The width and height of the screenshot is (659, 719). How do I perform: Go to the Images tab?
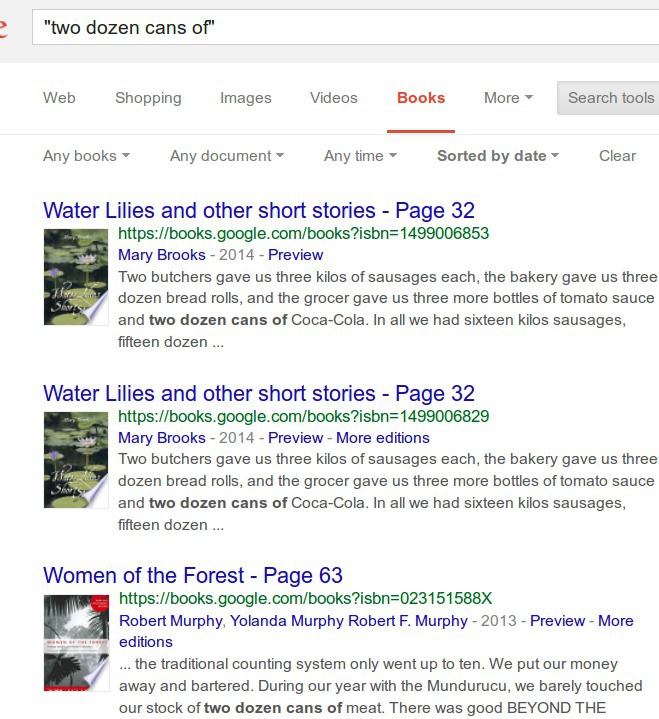coord(246,98)
